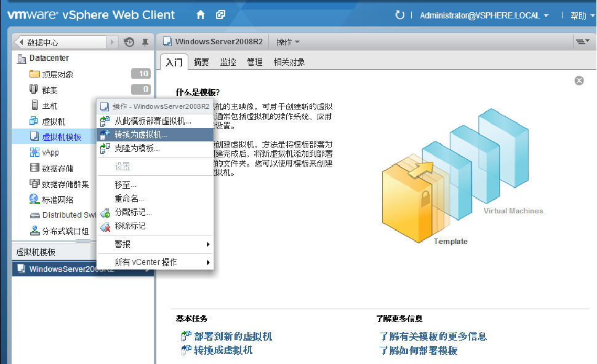Click the remove tag icon beside 移除标记
597x364 pixels.
(105, 227)
